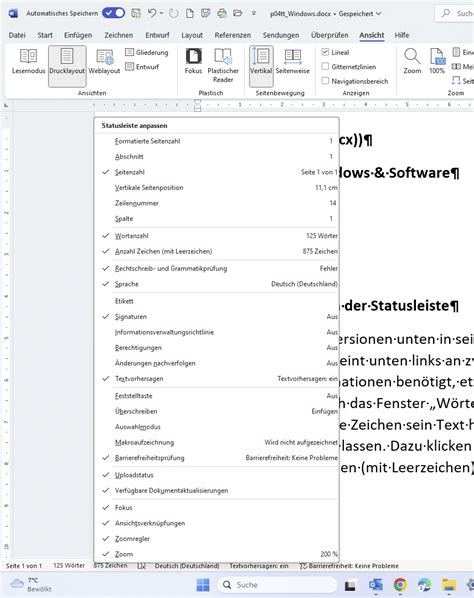Enable Zeilennummer menu entry
474x598 pixels.
click(x=216, y=203)
